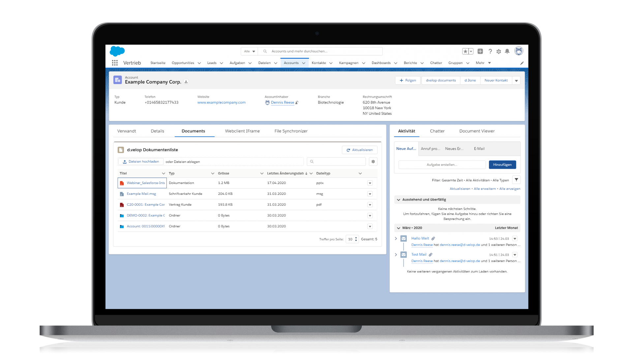Go to Startseite in navigation bar
The image size is (633, 364).
click(x=158, y=63)
